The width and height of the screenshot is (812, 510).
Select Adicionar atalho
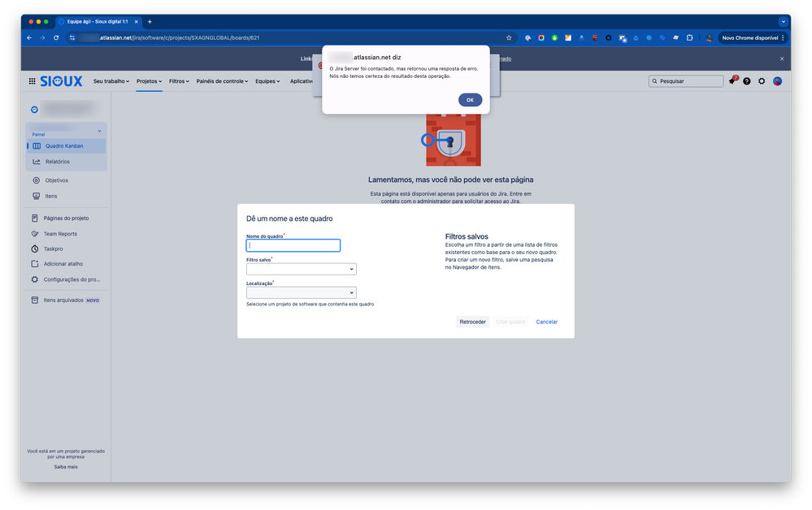[67, 264]
